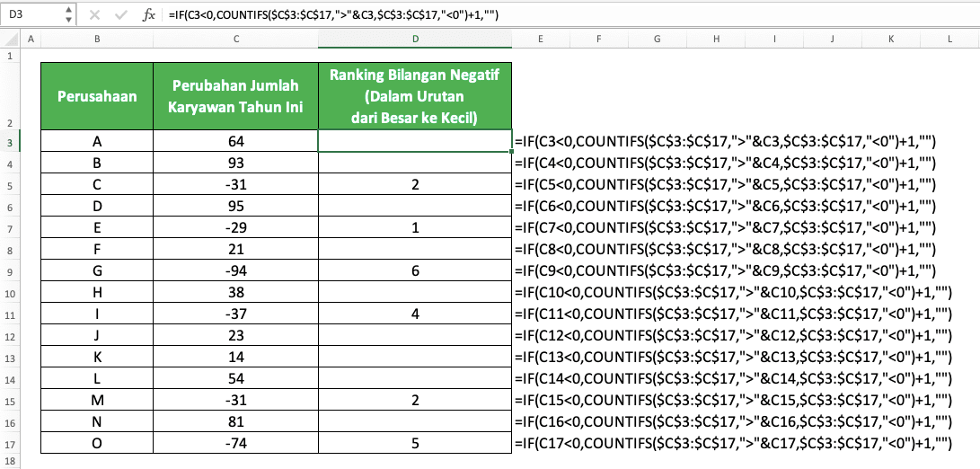The height and width of the screenshot is (469, 980).
Task: Click the 'Perusahaan' header cell
Action: 97,96
